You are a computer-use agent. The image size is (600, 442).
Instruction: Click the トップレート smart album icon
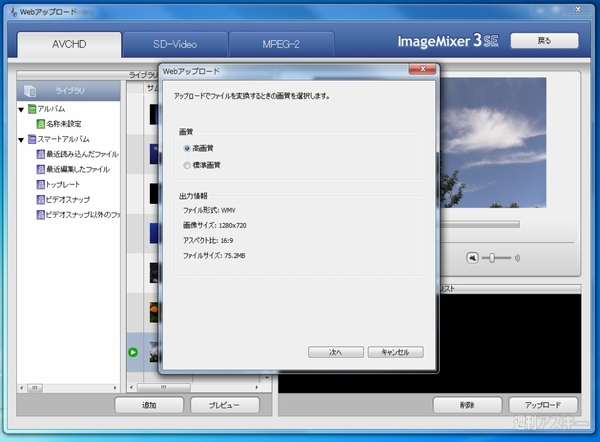pyautogui.click(x=40, y=185)
